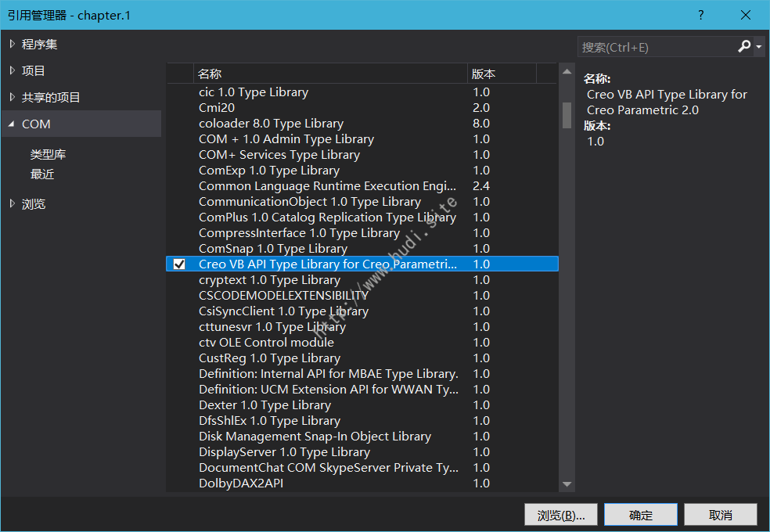Click version 2.0 of Cmi20 row

click(x=481, y=107)
